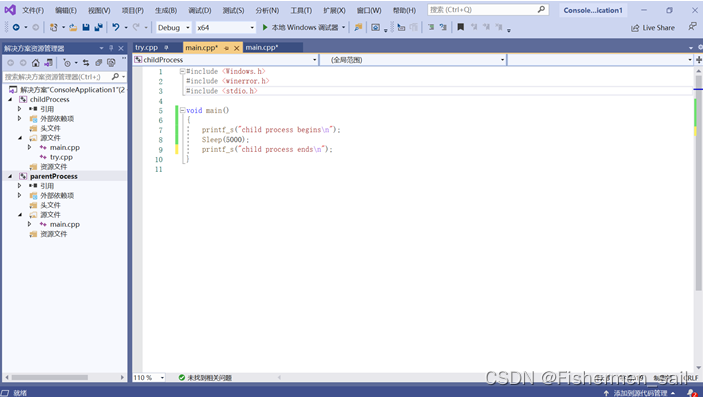The image size is (703, 397).
Task: Select main.cpp under parentProcess
Action: [x=65, y=224]
